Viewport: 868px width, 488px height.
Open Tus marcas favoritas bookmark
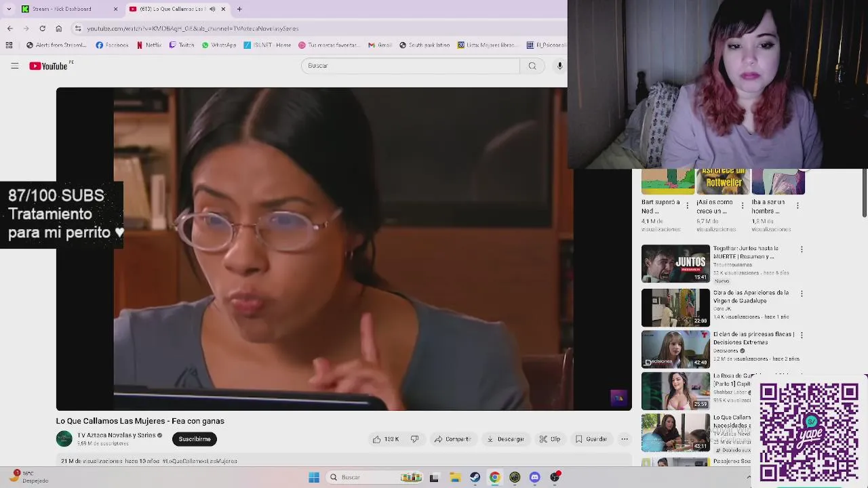[329, 45]
